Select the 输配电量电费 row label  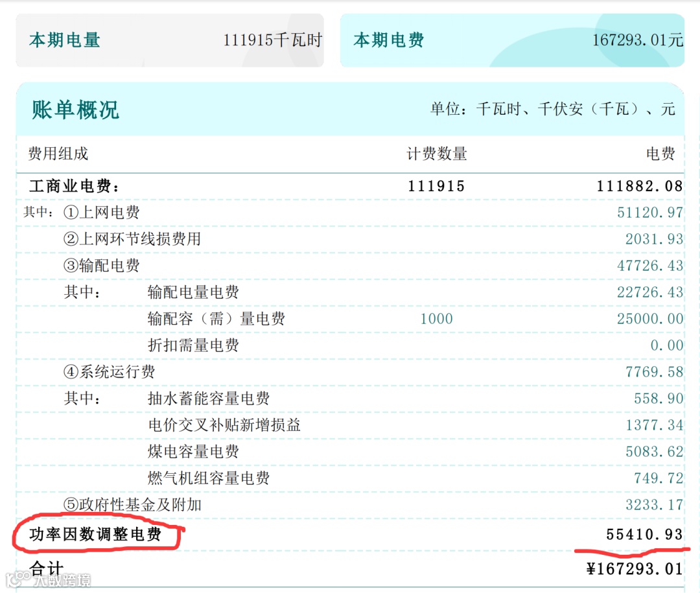193,292
